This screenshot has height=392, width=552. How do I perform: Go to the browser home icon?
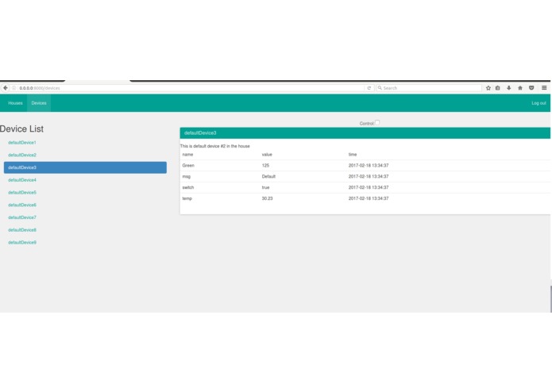coord(520,88)
